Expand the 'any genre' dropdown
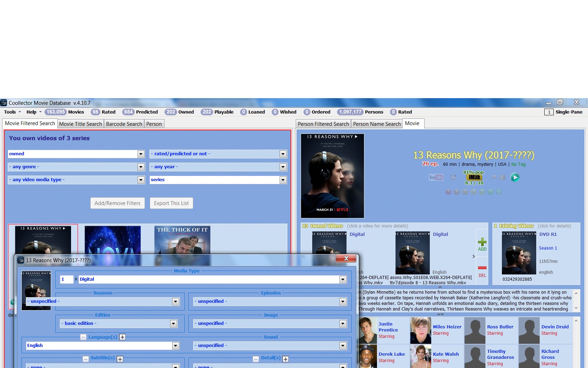This screenshot has height=368, width=588. (x=141, y=167)
